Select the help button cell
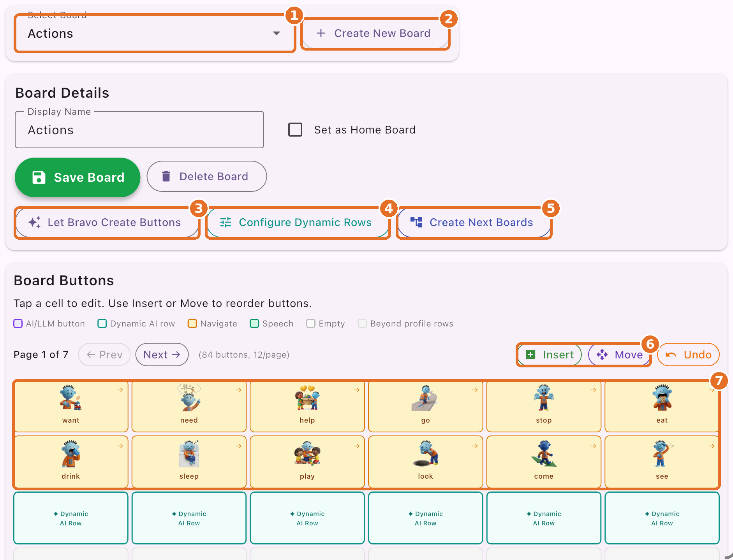 point(307,406)
